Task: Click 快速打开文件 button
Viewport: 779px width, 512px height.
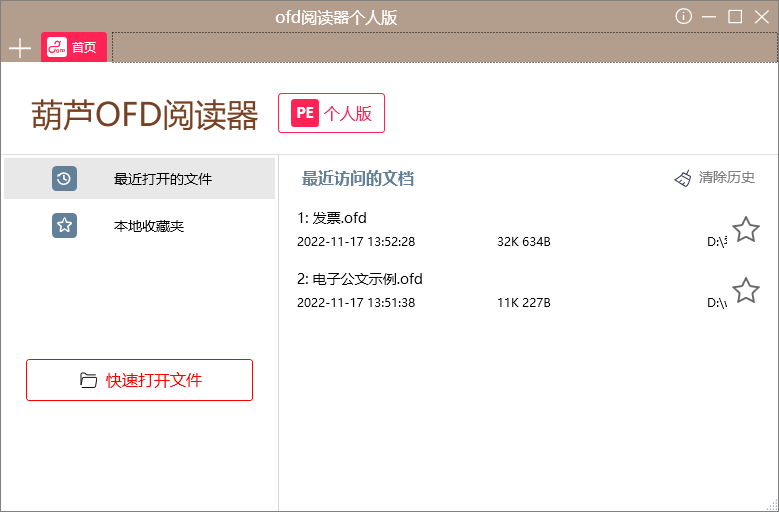Action: [139, 380]
